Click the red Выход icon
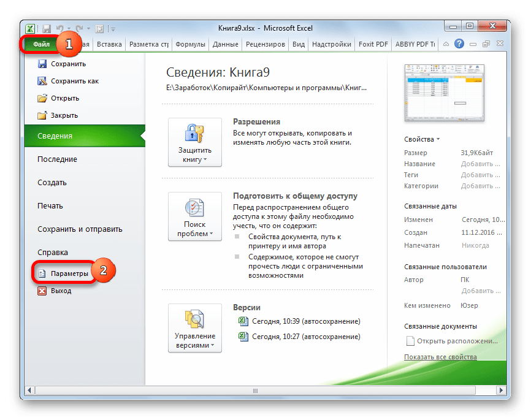Screen dimensions: 531x420 [42, 291]
